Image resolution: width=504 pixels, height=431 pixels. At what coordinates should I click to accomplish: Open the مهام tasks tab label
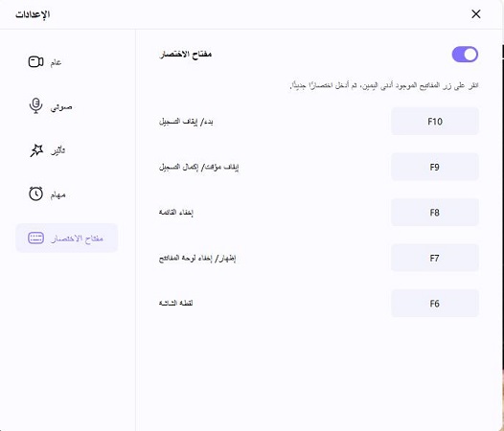(57, 194)
